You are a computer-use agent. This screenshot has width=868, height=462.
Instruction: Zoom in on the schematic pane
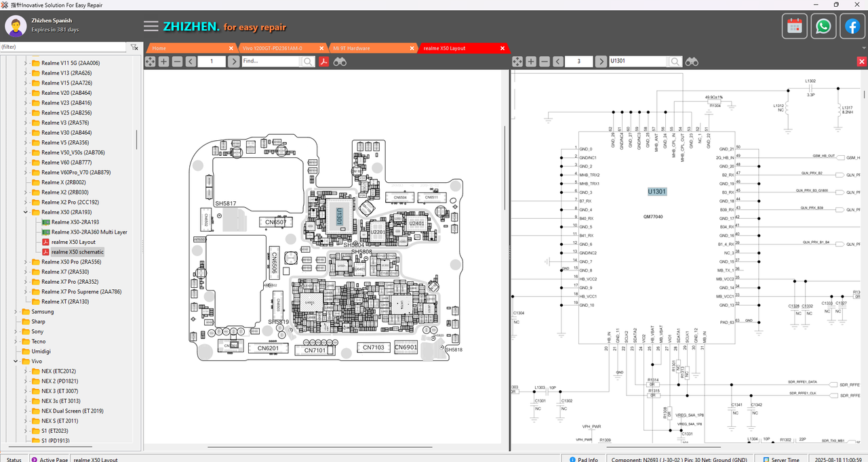click(x=531, y=62)
